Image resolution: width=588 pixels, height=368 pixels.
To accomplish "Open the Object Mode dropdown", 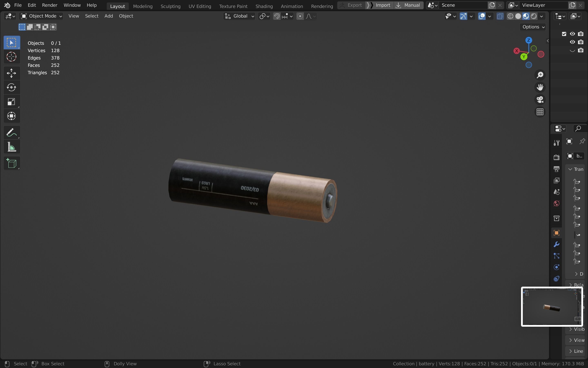I will [x=41, y=16].
